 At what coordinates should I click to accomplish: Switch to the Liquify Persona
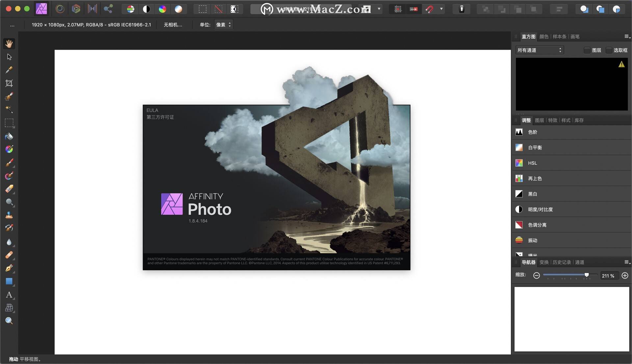pyautogui.click(x=60, y=9)
